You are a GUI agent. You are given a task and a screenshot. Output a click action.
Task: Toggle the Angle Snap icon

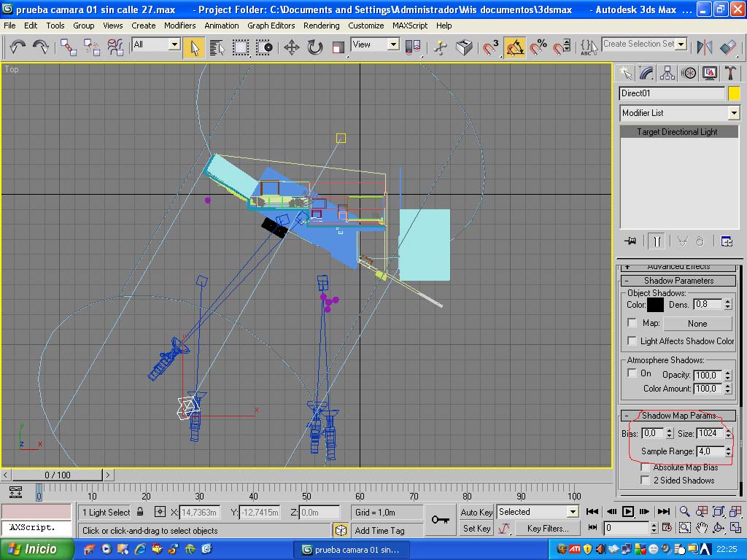click(515, 48)
